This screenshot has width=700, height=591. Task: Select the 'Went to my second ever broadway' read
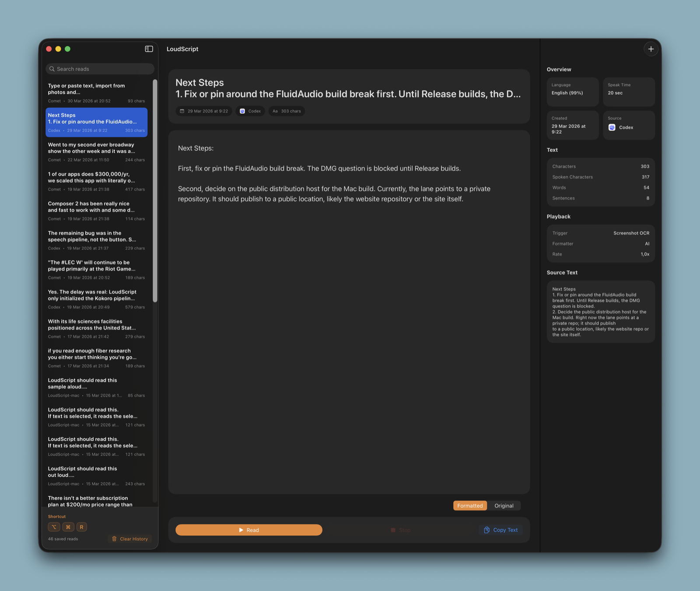tap(96, 151)
